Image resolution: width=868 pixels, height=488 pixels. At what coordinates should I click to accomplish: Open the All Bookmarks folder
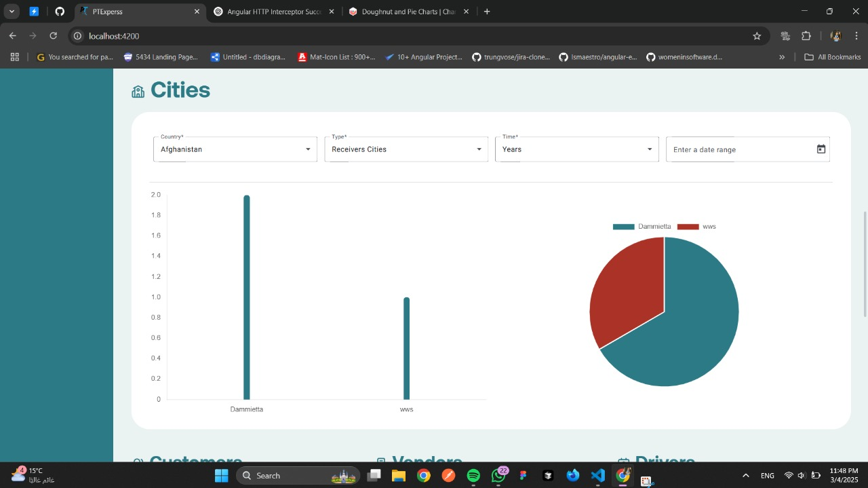pyautogui.click(x=832, y=57)
